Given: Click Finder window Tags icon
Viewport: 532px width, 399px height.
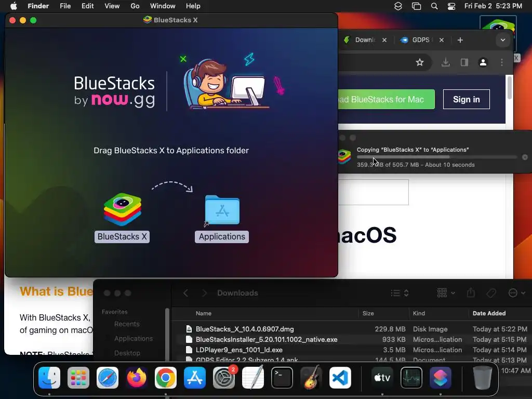Looking at the screenshot, I should coord(491,293).
